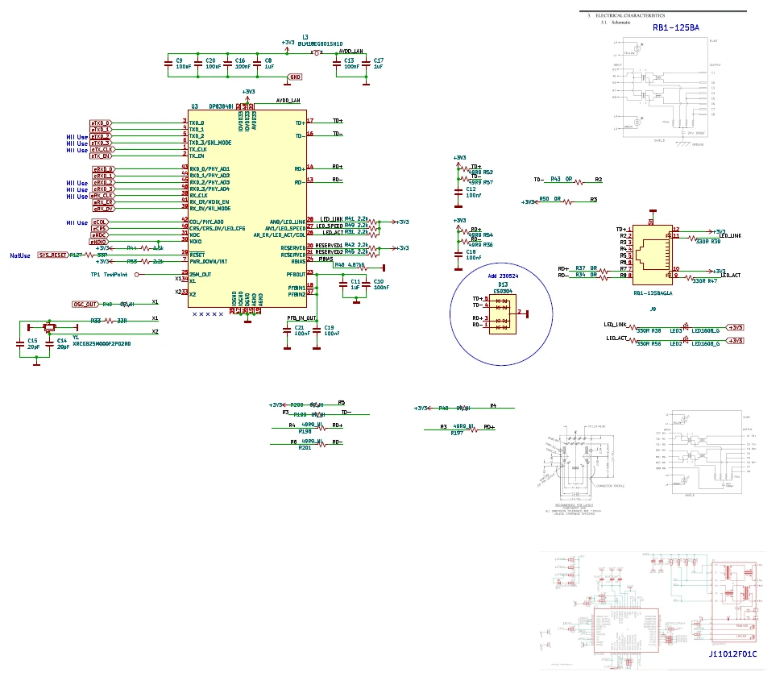Click the LED2 diode symbol
Viewport: 784px width, 693px height.
(686, 341)
